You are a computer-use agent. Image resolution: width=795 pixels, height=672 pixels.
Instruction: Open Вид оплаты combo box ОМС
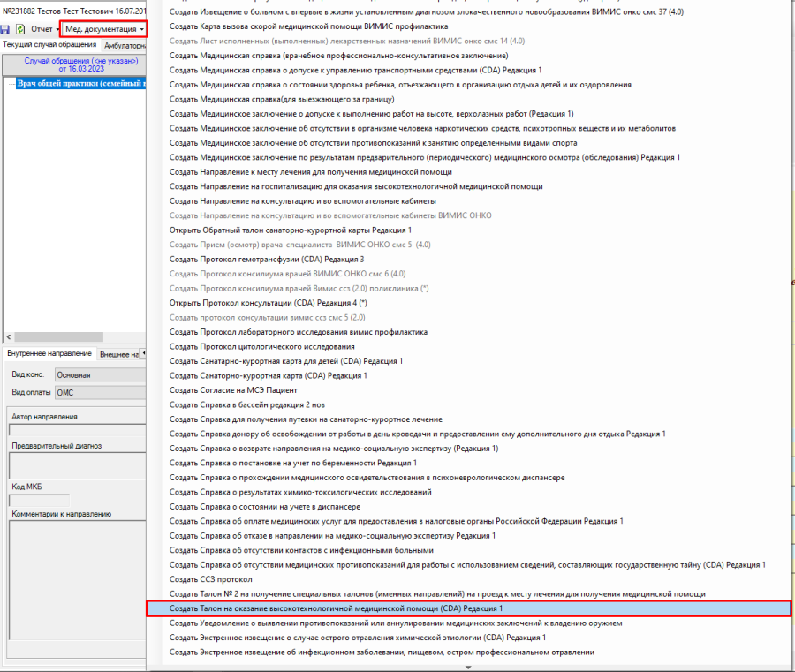100,393
